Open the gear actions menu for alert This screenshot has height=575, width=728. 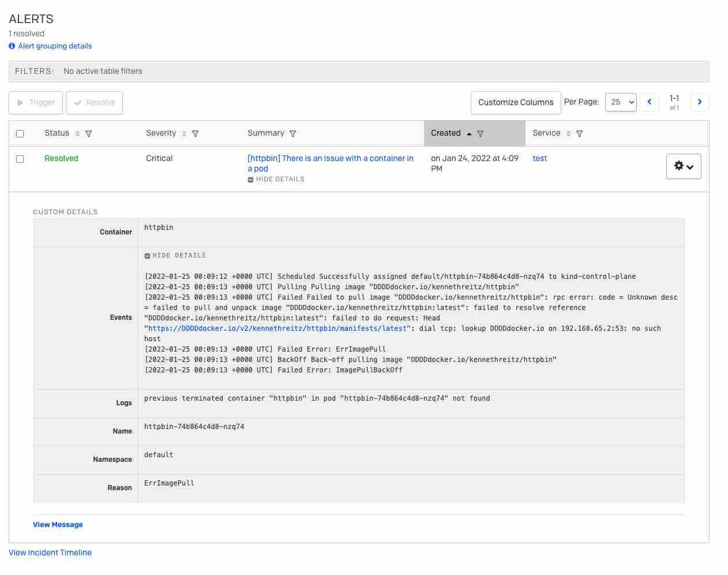click(684, 166)
